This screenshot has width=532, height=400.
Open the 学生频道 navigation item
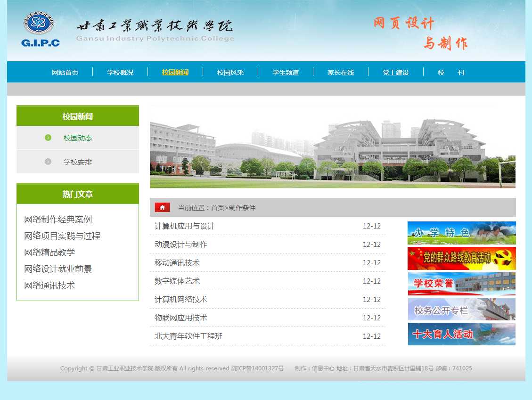click(x=286, y=73)
